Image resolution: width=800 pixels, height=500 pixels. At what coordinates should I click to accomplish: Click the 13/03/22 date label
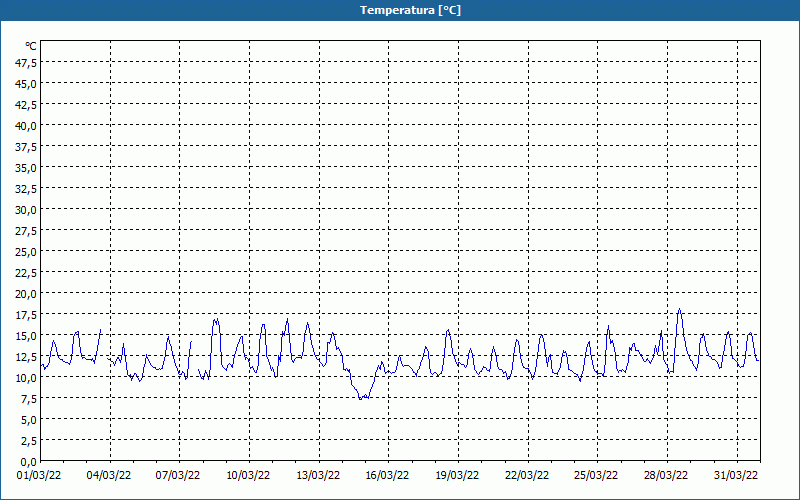[318, 475]
